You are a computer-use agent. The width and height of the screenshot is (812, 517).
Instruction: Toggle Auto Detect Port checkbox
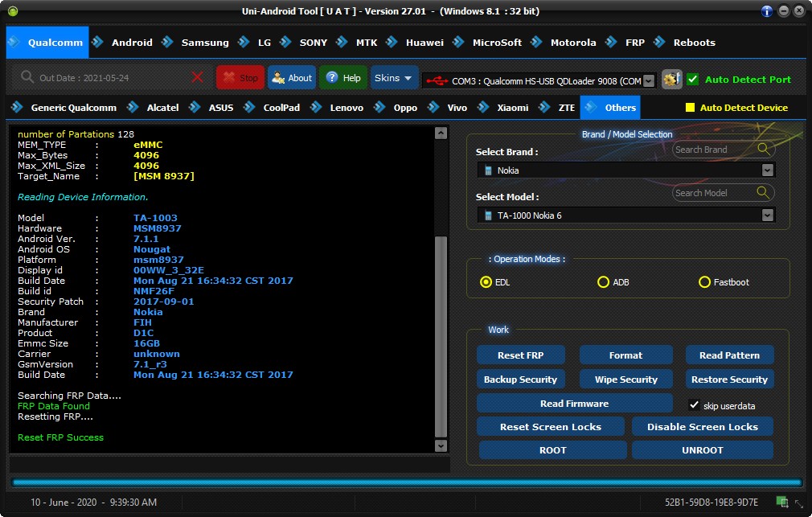click(692, 80)
